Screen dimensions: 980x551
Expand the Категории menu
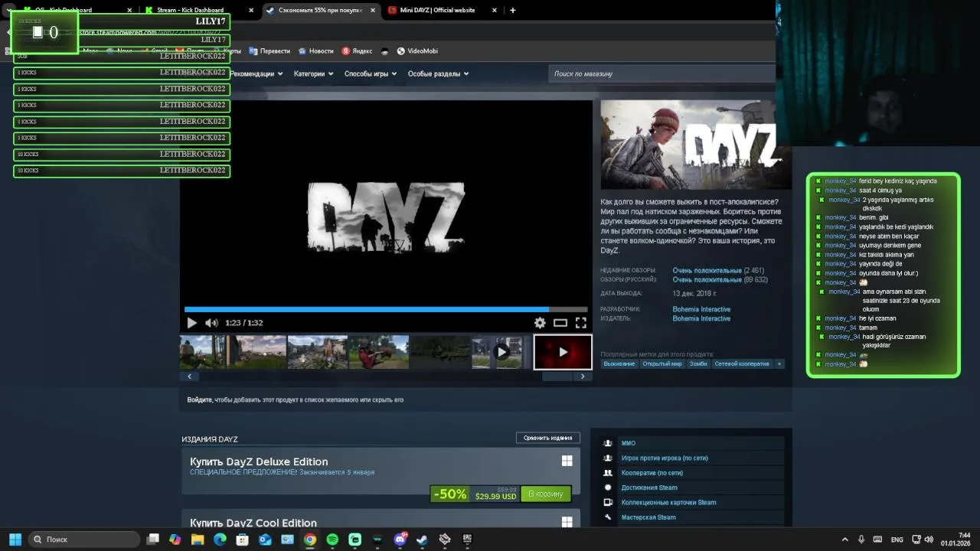pos(313,74)
